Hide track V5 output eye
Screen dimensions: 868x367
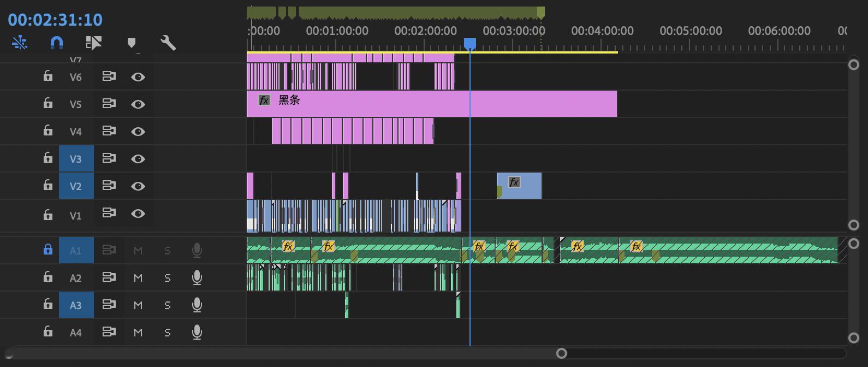coord(138,104)
